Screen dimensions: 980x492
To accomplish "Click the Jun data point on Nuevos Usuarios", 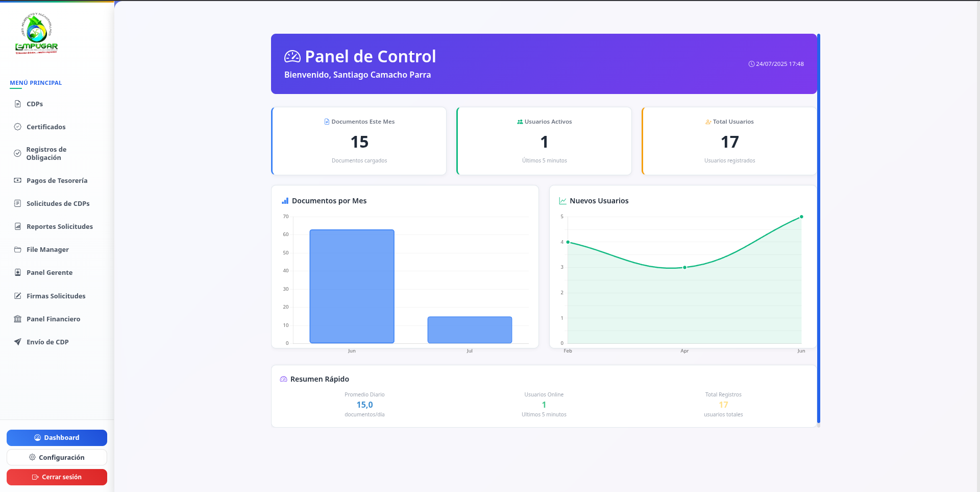I will [x=801, y=217].
